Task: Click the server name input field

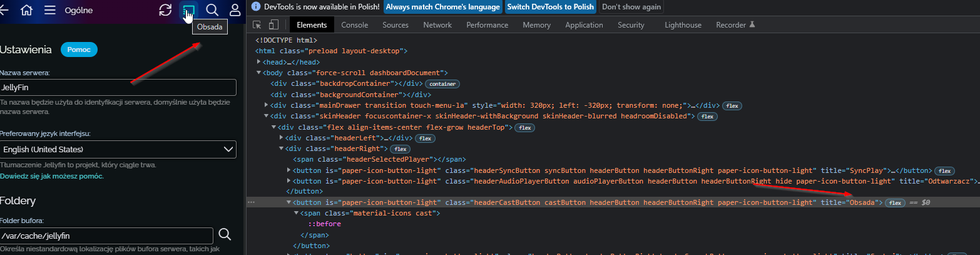Action: 118,87
